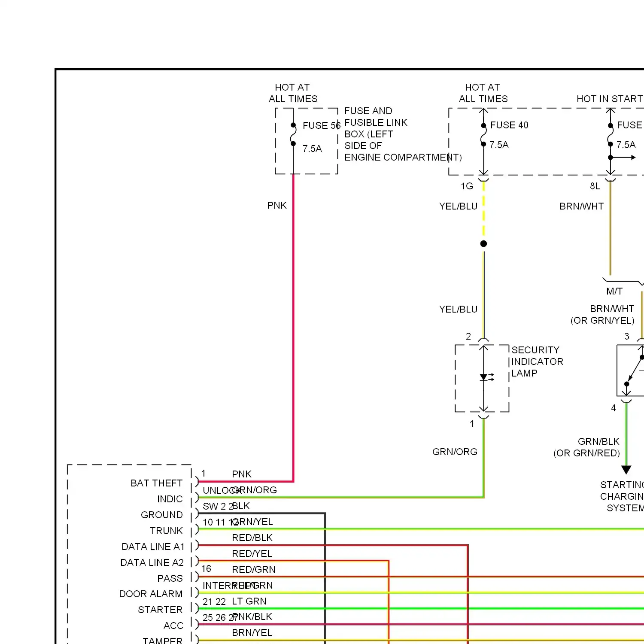Select pin number 16
Image resolution: width=644 pixels, height=644 pixels.
click(x=206, y=568)
